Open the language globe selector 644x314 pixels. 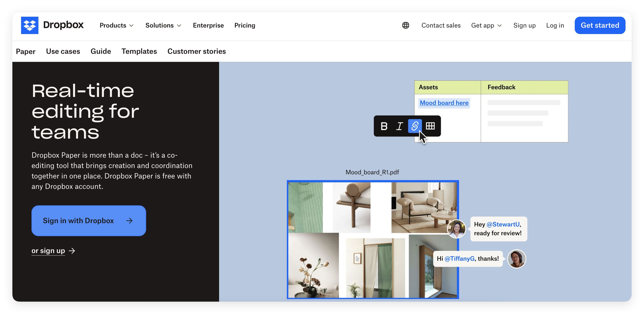tap(406, 25)
